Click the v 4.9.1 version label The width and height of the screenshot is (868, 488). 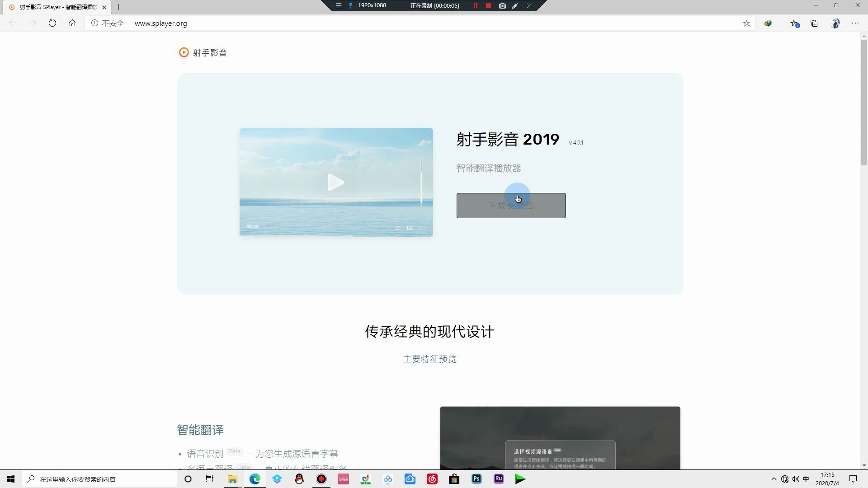pyautogui.click(x=576, y=143)
